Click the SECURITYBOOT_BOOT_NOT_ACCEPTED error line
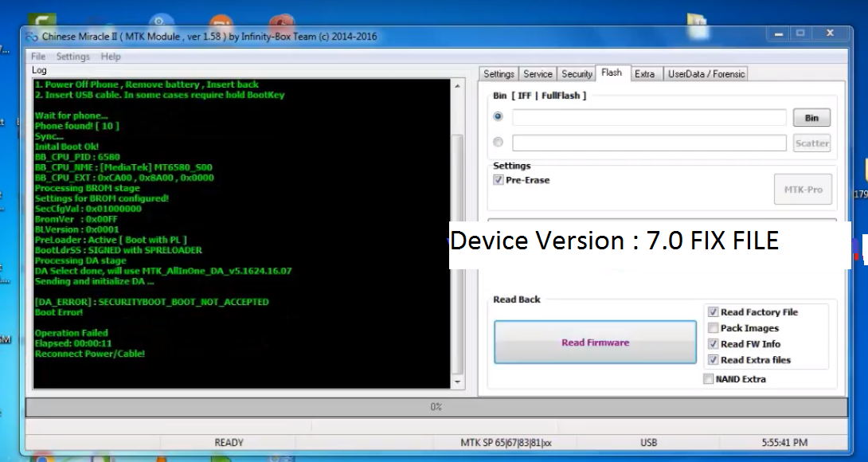This screenshot has width=868, height=462. [x=151, y=302]
